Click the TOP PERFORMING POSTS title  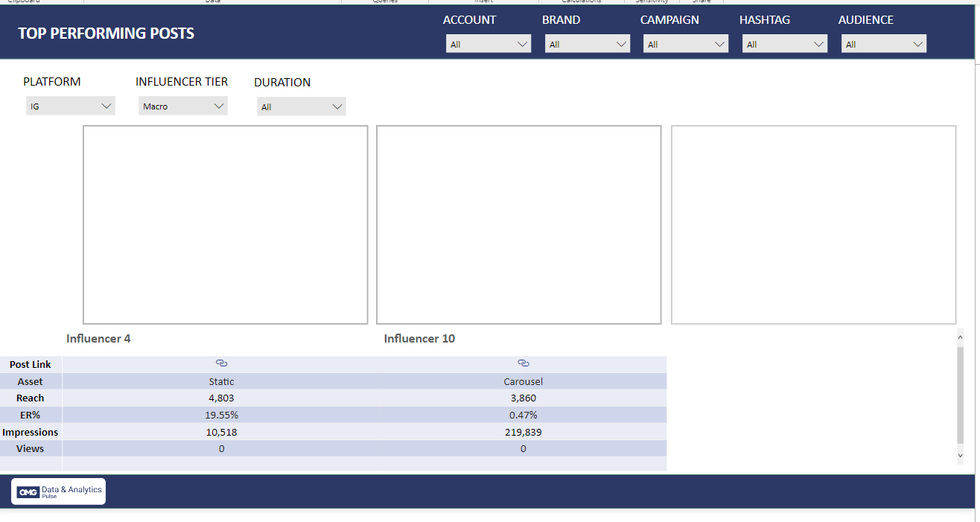click(x=106, y=34)
